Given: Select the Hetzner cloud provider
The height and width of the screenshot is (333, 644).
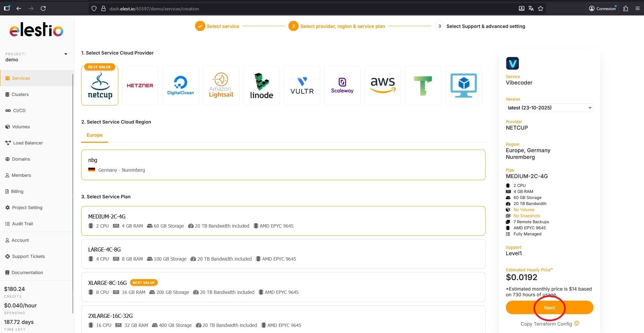Looking at the screenshot, I should 140,86.
